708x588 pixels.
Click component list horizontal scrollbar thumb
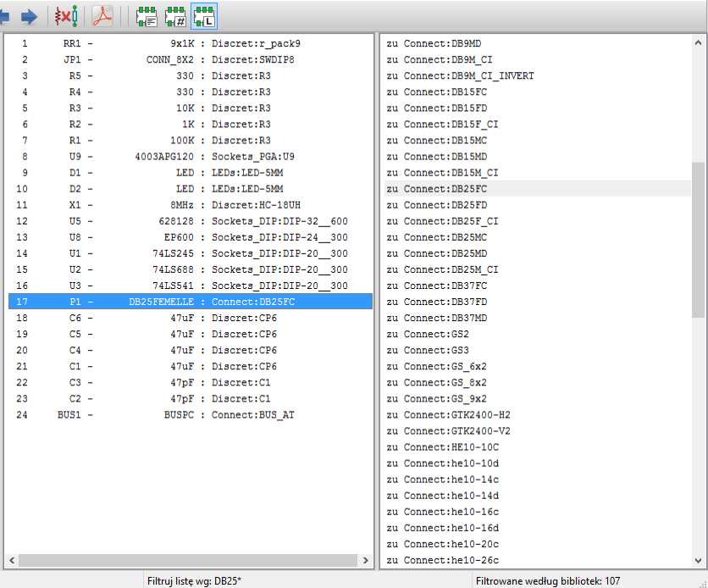pyautogui.click(x=188, y=560)
